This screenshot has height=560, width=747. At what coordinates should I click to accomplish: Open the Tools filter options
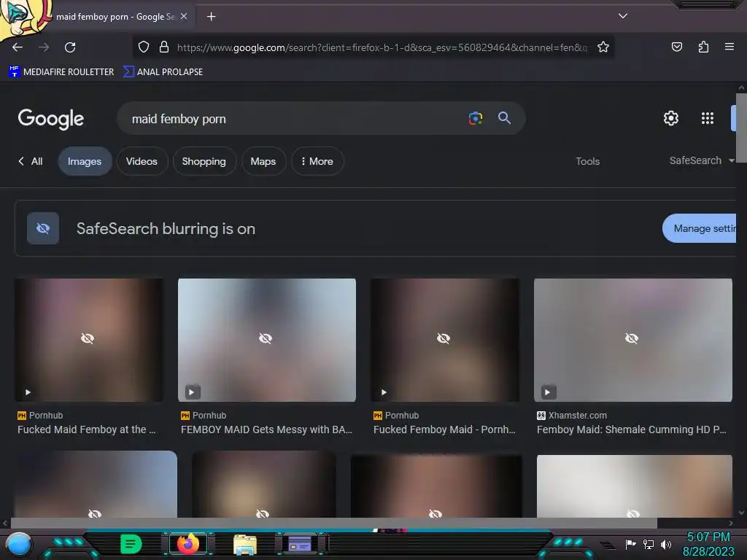click(587, 161)
